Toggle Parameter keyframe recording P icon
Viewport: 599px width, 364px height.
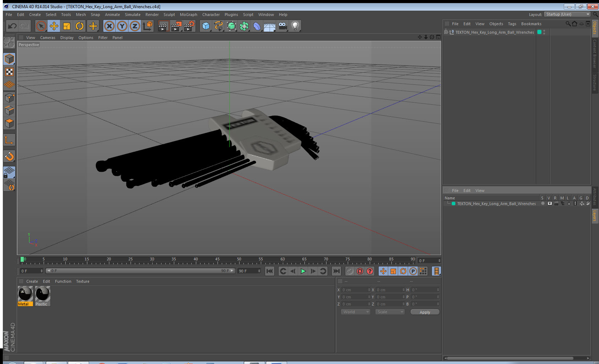tap(413, 271)
